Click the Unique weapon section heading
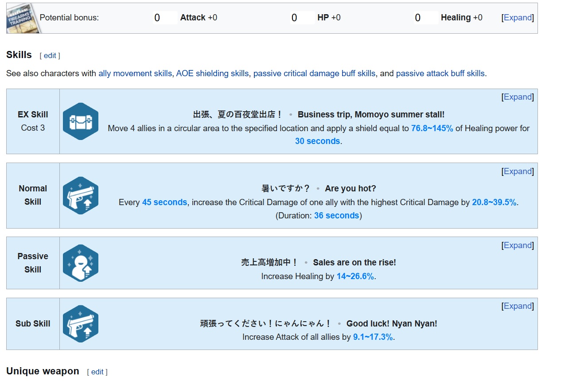Image resolution: width=588 pixels, height=381 pixels. tap(43, 371)
